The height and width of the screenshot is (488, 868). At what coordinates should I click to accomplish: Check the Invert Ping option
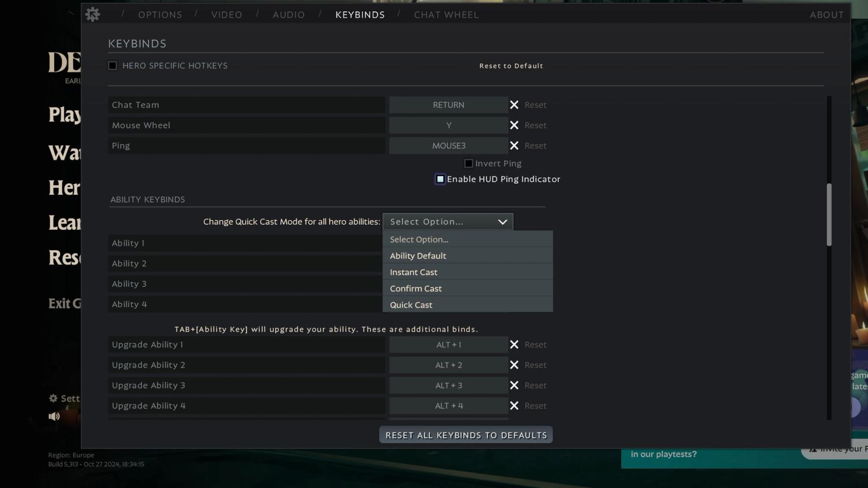(468, 163)
